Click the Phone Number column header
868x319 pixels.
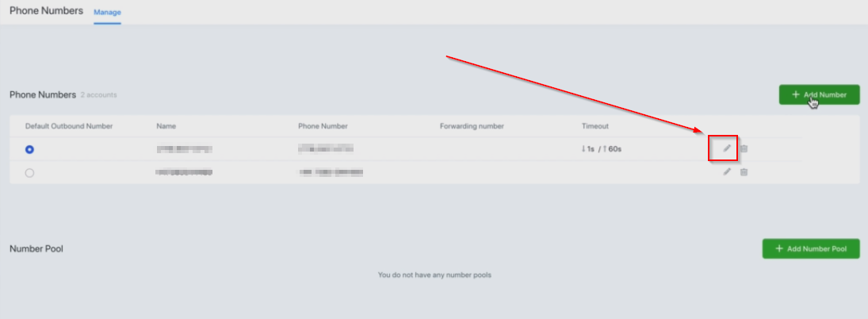click(x=323, y=126)
